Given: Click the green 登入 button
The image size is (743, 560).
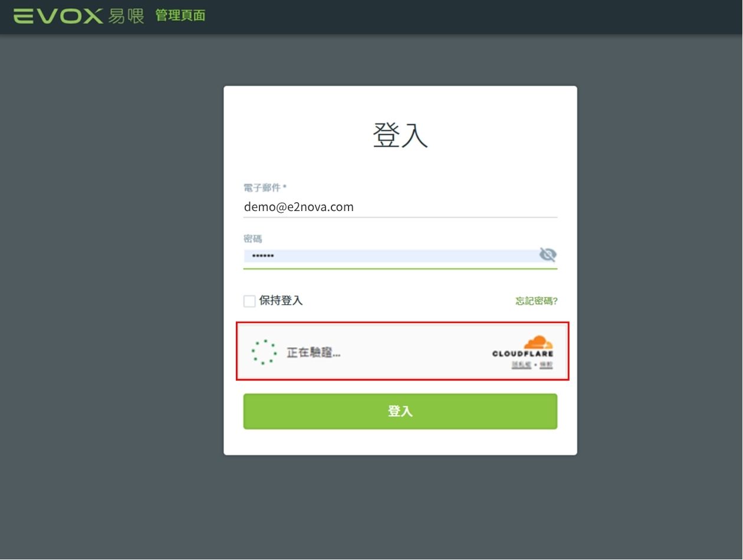Looking at the screenshot, I should 400,411.
